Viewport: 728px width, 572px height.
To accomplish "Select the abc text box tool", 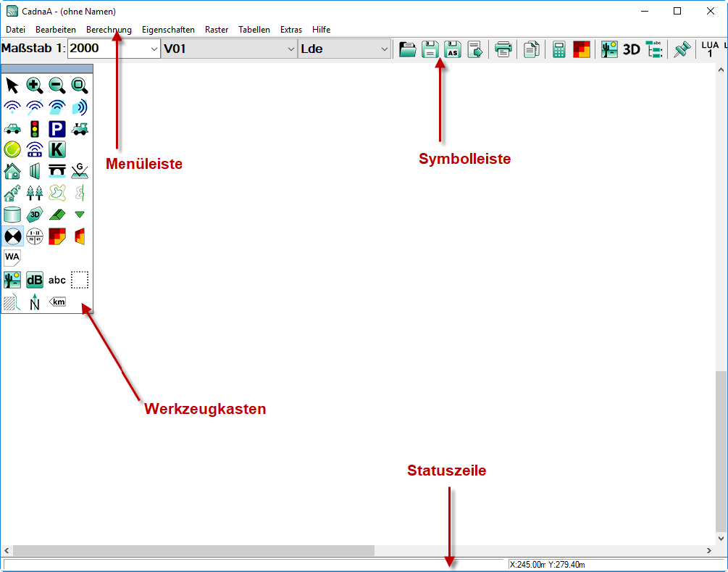I will pyautogui.click(x=57, y=280).
